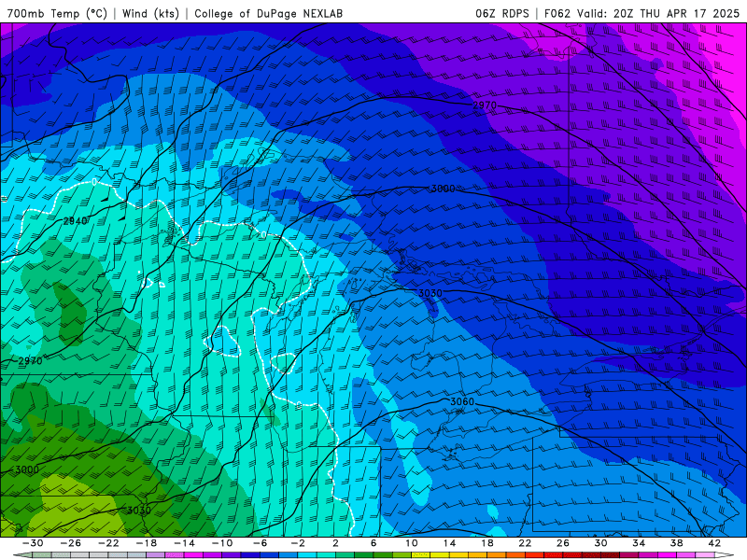Click the '700mb Temp (°C)' title text
Image resolution: width=747 pixels, height=560 pixels.
[x=57, y=13]
